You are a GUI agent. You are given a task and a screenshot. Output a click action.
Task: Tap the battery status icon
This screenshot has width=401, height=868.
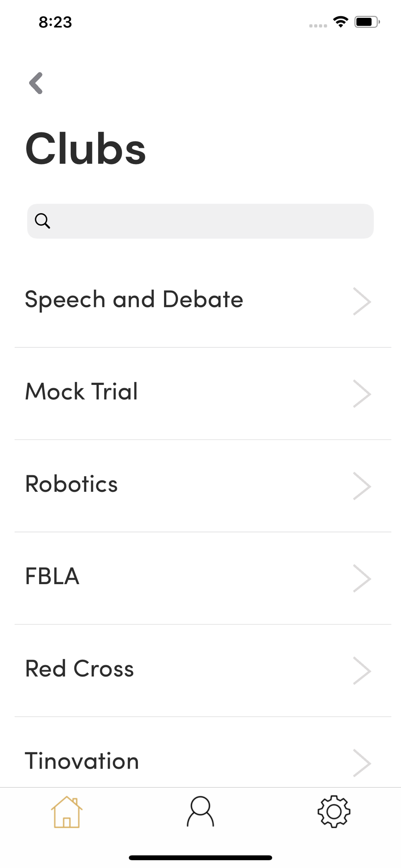367,22
